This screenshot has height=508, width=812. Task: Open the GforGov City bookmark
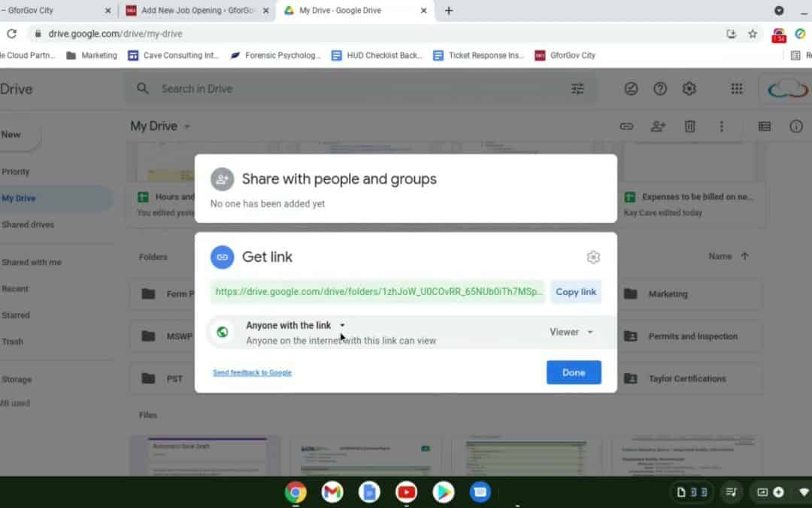click(565, 56)
